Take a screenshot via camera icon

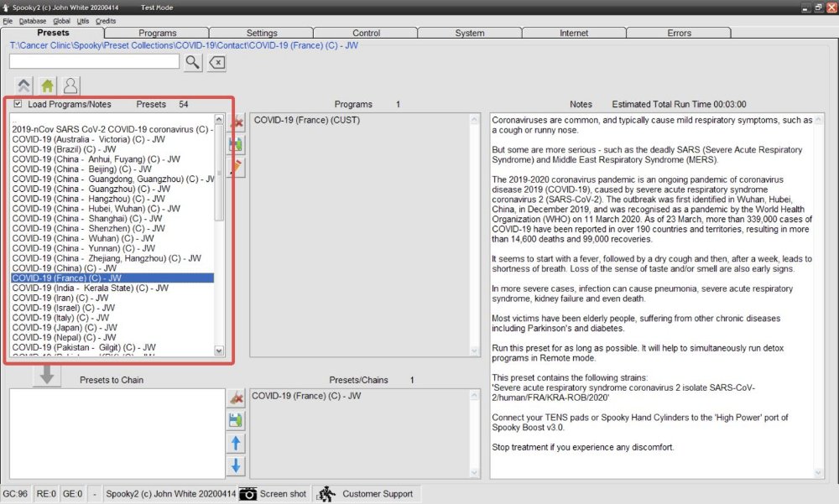pos(248,494)
